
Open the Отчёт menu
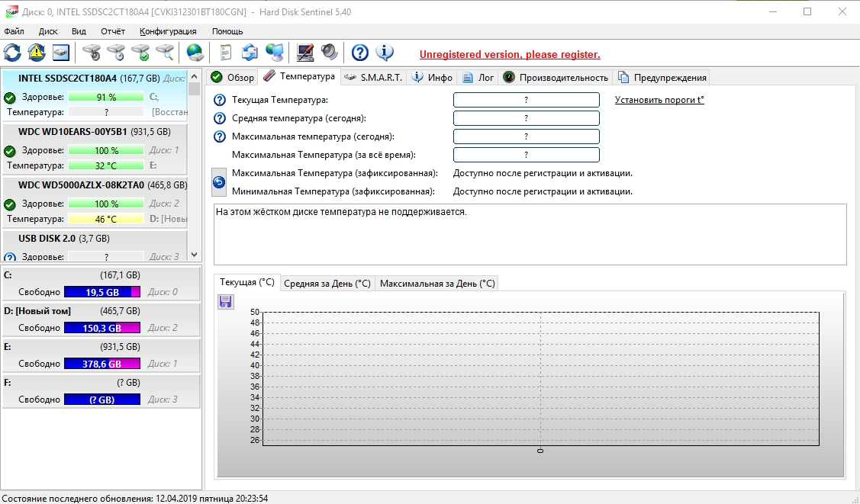(113, 31)
